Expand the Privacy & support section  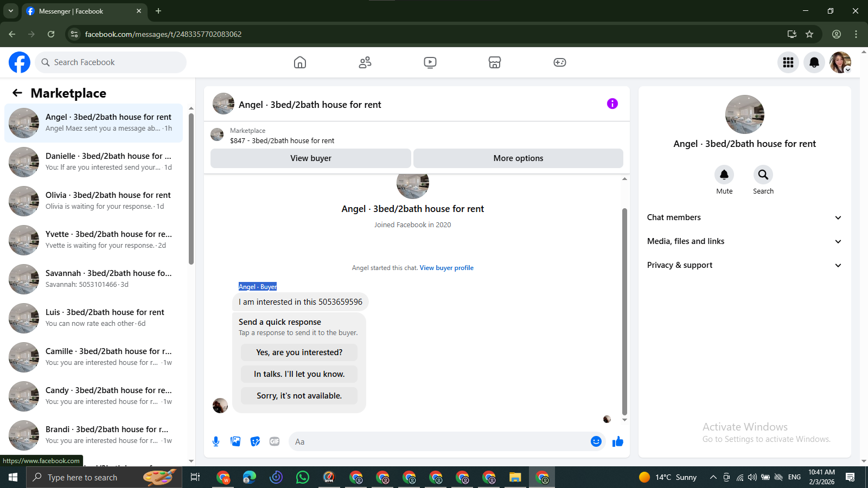click(744, 265)
